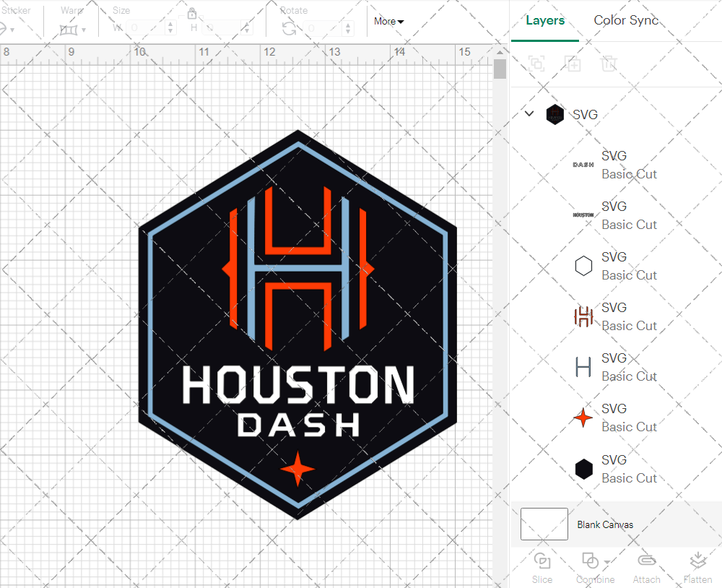Click the HOUSTON text on canvas

tap(298, 385)
